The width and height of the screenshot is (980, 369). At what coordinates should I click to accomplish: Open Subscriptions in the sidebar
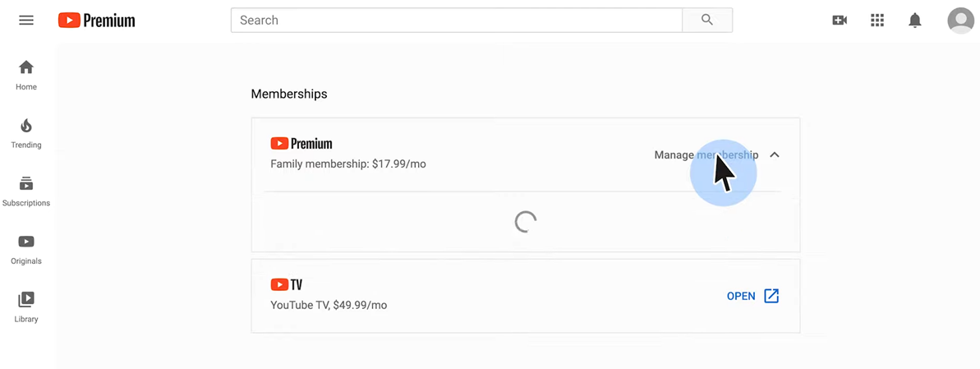[26, 191]
